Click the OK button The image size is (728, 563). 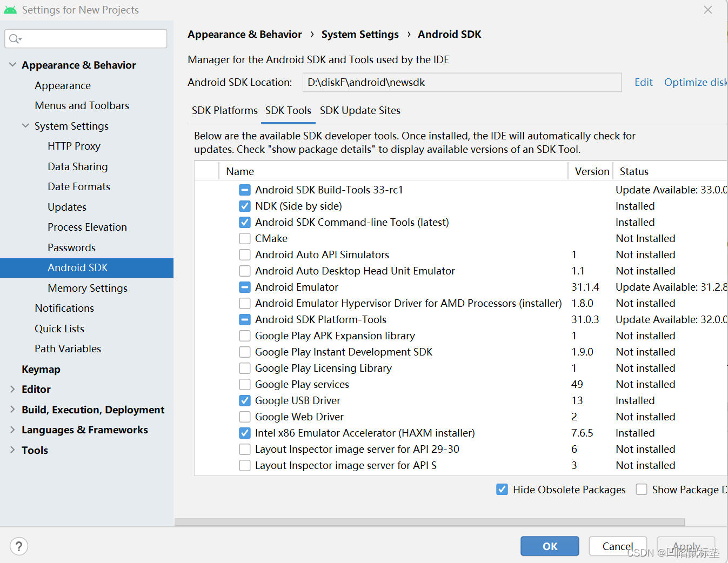550,546
